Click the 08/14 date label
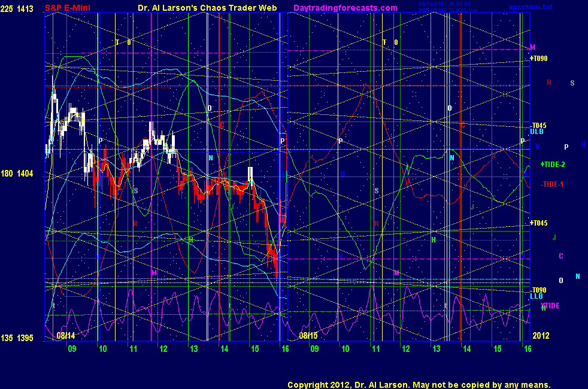Viewport: 588px width, 389px height. coord(66,335)
